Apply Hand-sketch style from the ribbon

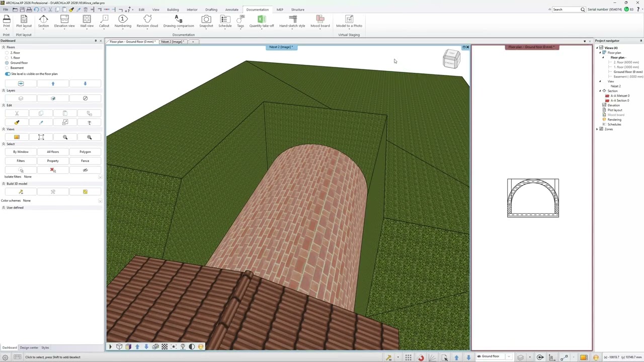(292, 21)
